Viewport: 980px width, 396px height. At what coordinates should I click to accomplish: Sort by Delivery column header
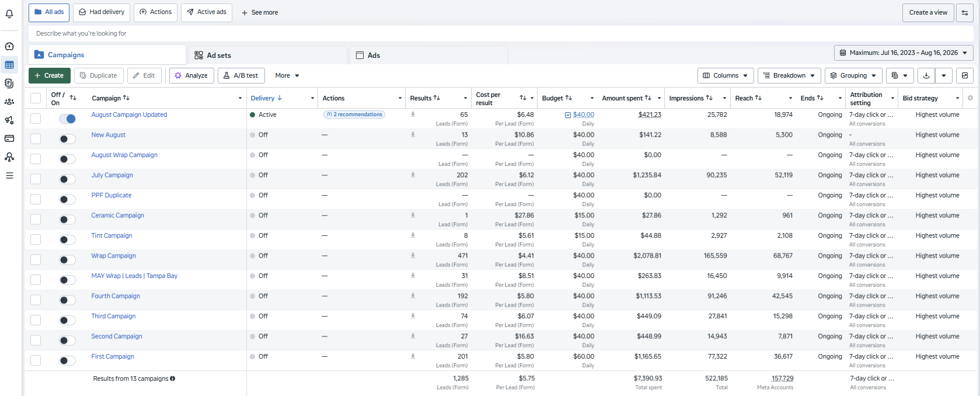pos(266,98)
